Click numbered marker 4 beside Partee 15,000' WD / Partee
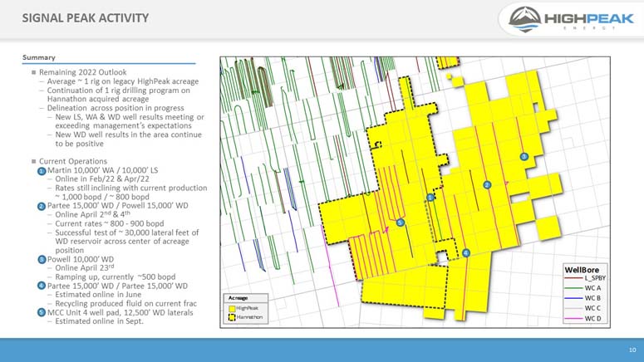This screenshot has height=362, width=644. 42,286
